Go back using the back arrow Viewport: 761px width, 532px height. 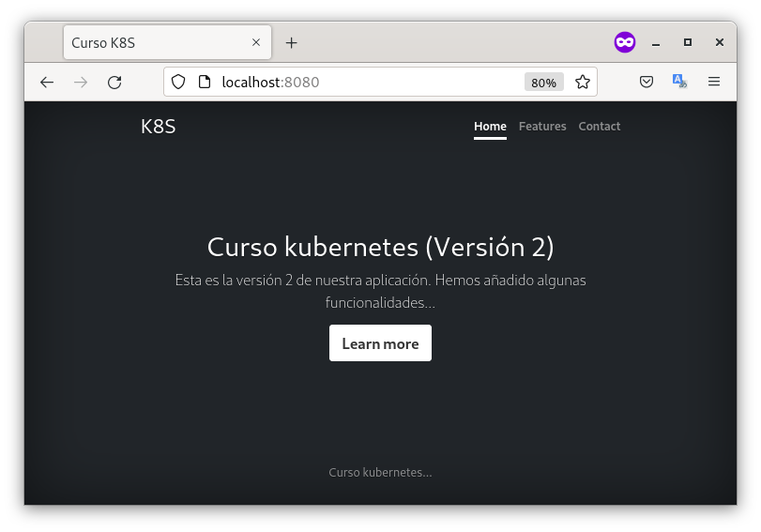(x=47, y=83)
